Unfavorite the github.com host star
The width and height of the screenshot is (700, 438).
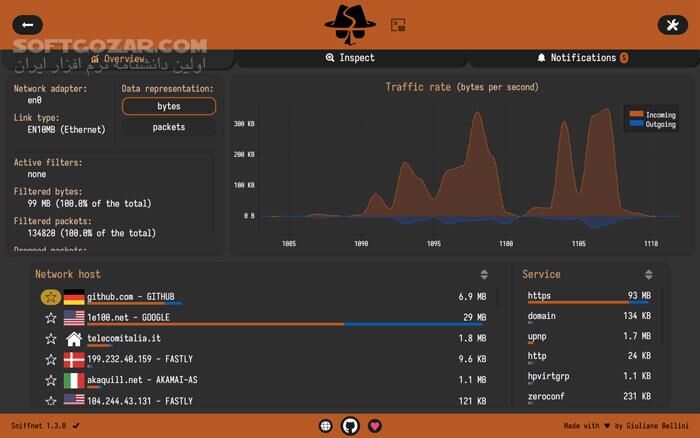coord(50,297)
